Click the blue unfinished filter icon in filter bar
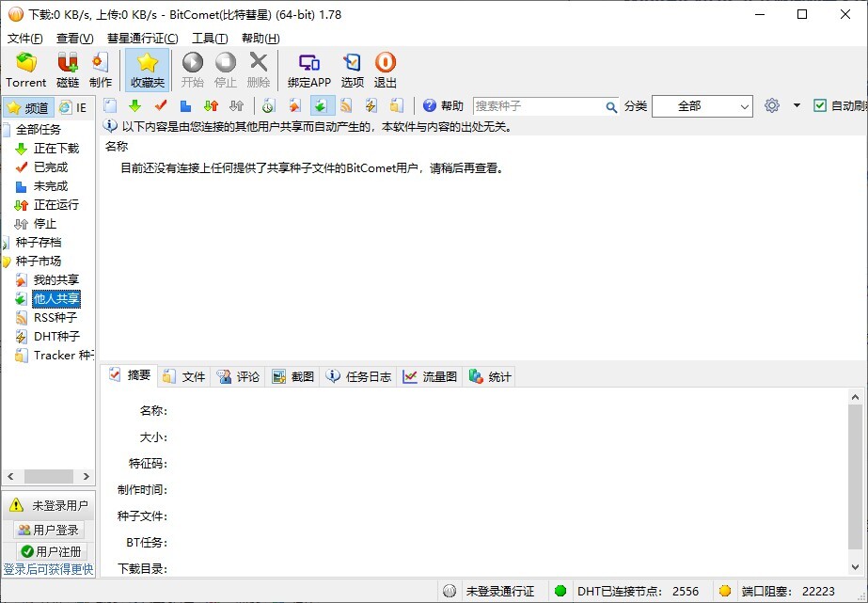 tap(185, 105)
